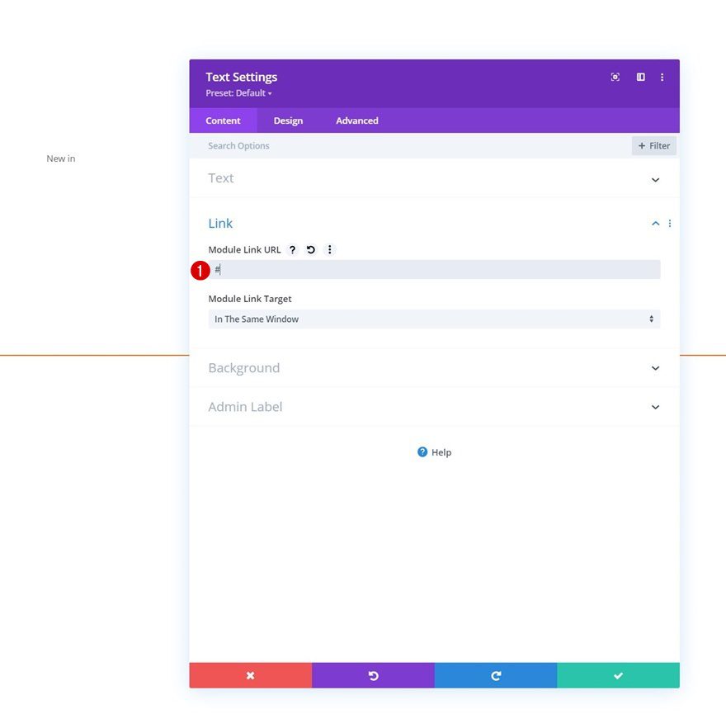726x728 pixels.
Task: Reset the Module Link URL with the undo-arrow icon
Action: (310, 249)
